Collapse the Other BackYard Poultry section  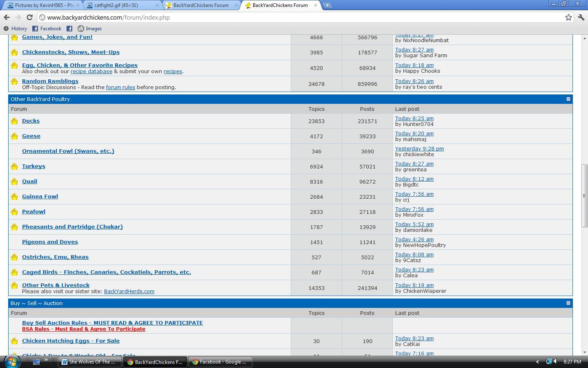(x=568, y=99)
